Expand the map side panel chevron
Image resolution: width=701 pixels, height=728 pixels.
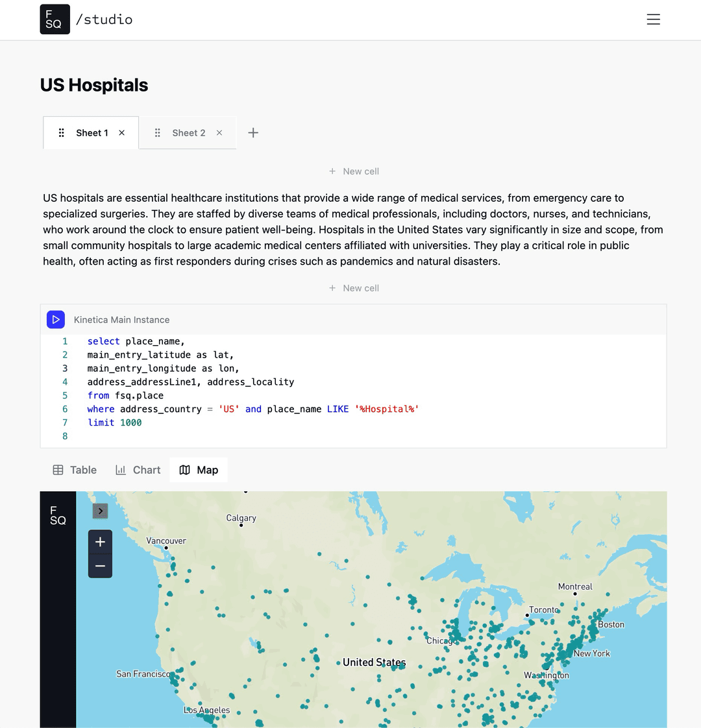pos(100,511)
